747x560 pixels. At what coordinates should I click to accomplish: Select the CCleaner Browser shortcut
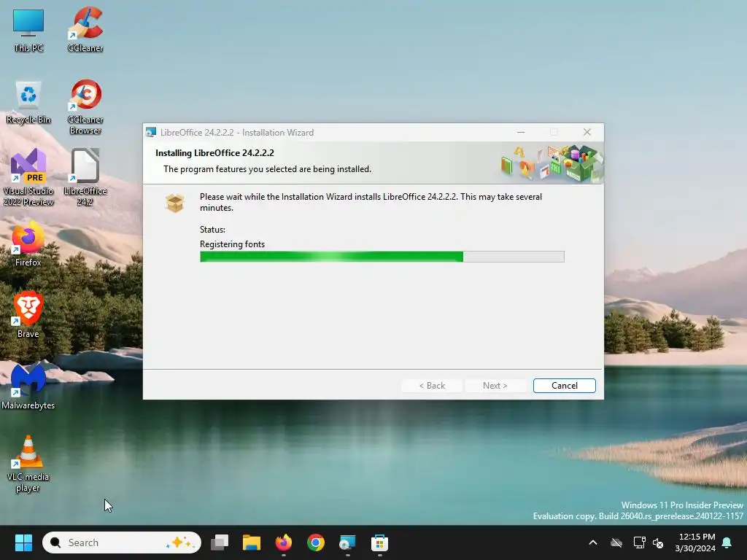click(85, 106)
